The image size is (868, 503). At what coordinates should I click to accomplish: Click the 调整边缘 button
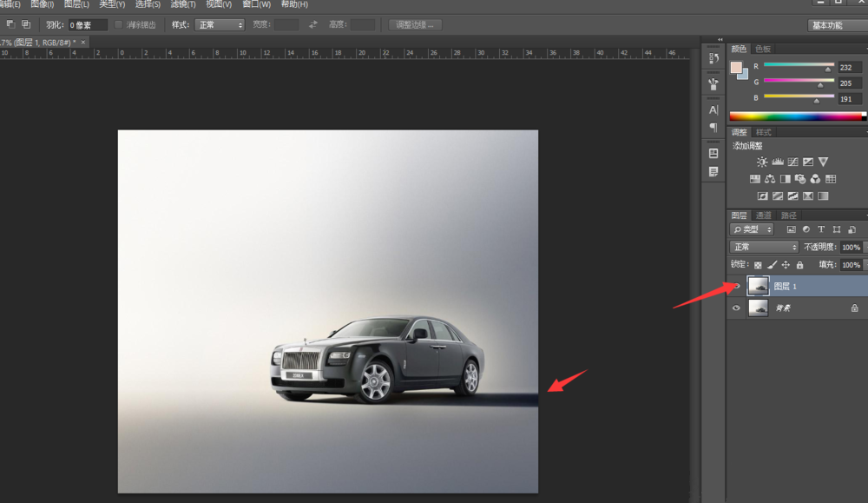[415, 25]
